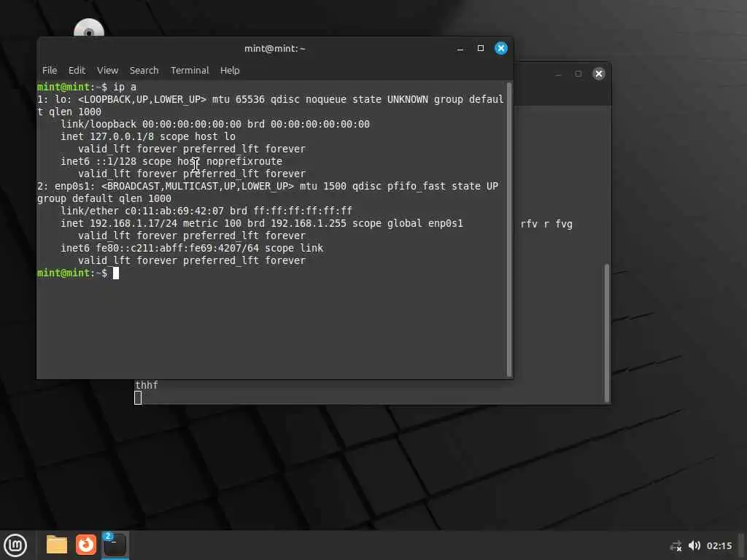This screenshot has height=560, width=747.
Task: Click the 'inet 127.0.0.1/8' loopback address
Action: tap(107, 136)
